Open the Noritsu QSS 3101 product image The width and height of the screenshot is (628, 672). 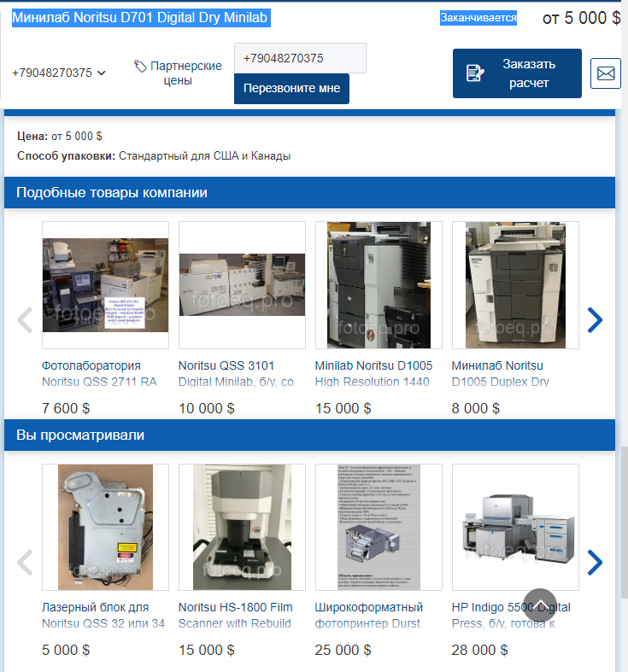242,285
